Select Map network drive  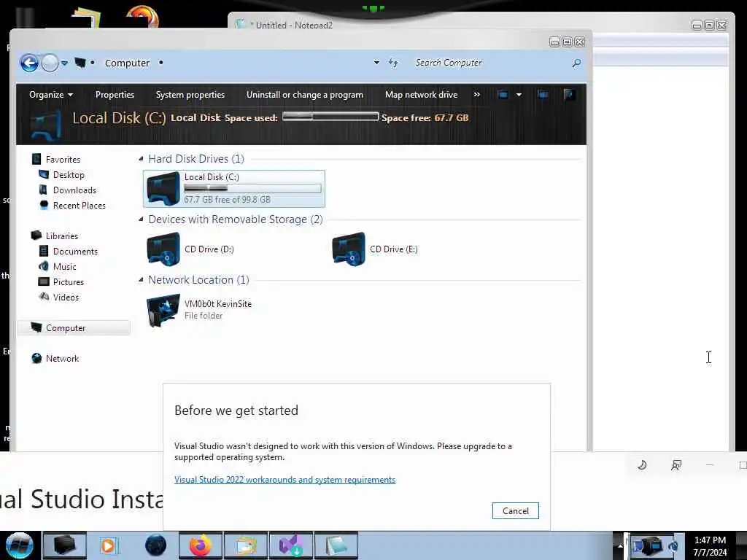[x=421, y=95]
